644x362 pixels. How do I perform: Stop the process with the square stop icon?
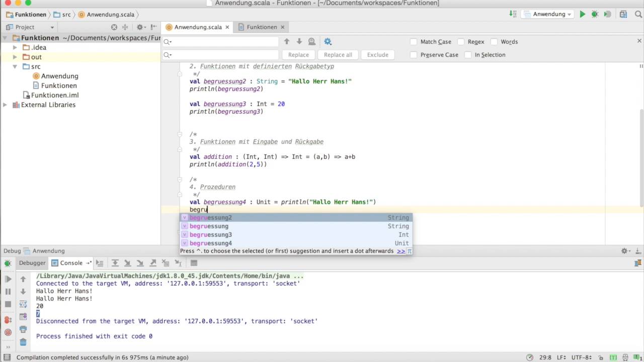pos(8,304)
